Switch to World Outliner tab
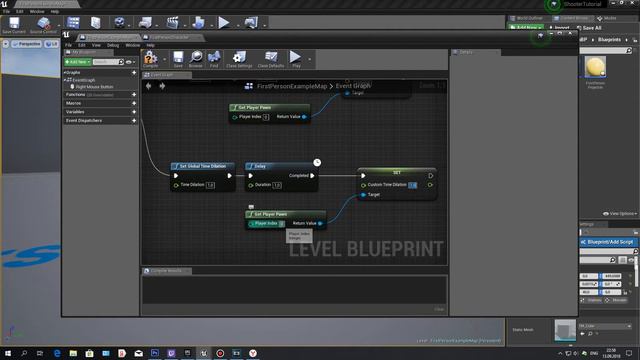 tap(529, 18)
